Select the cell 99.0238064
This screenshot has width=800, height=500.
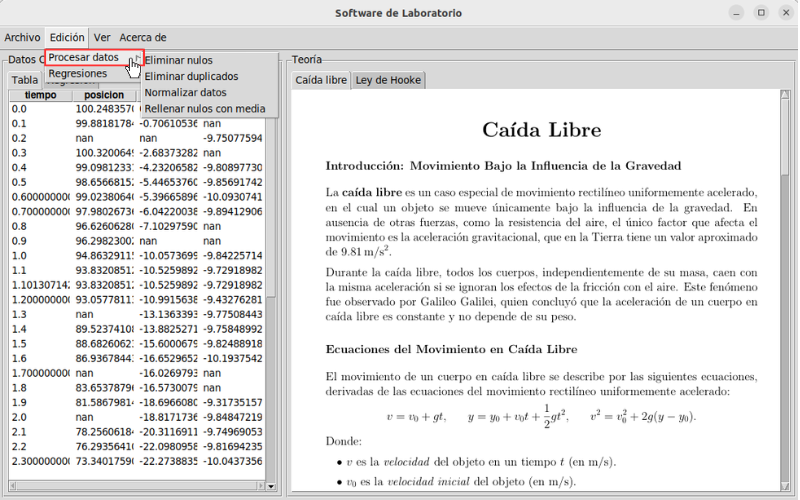coord(105,197)
